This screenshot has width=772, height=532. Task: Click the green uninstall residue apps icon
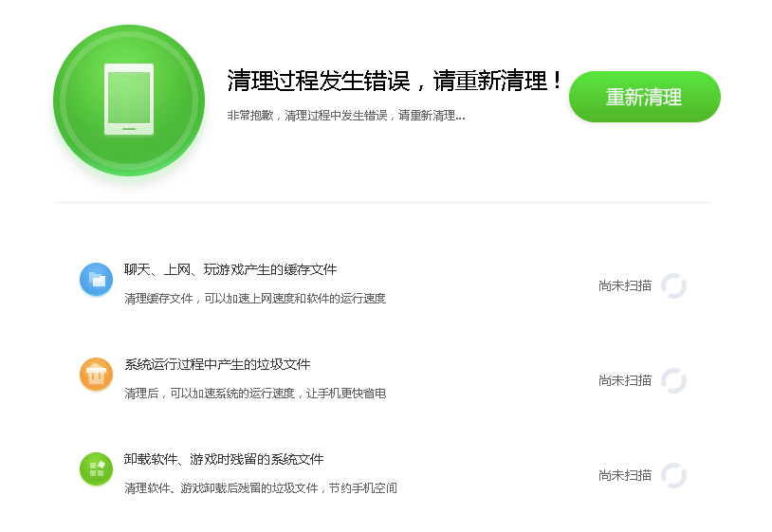click(x=96, y=468)
